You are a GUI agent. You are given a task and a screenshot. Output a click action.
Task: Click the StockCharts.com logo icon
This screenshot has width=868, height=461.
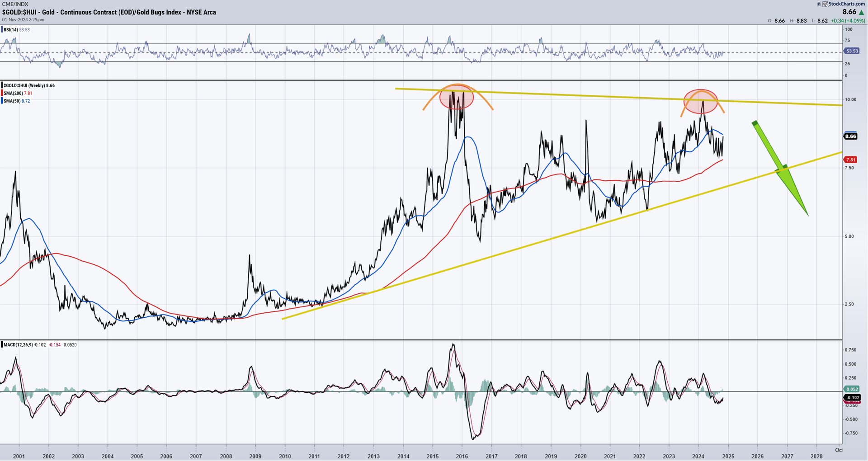pyautogui.click(x=826, y=4)
